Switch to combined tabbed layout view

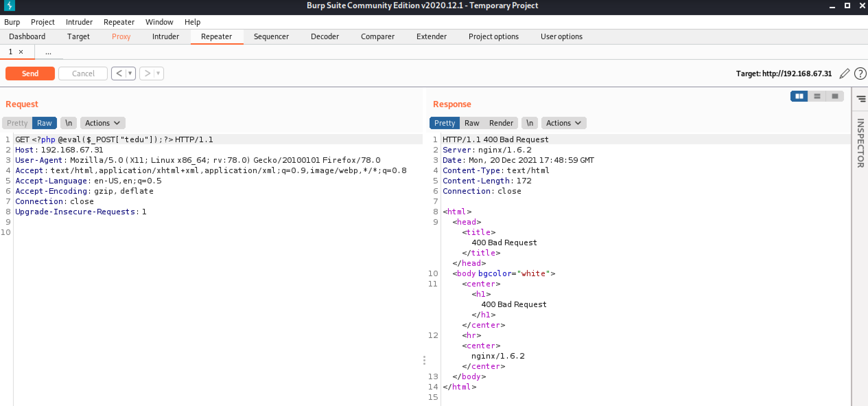[x=835, y=96]
